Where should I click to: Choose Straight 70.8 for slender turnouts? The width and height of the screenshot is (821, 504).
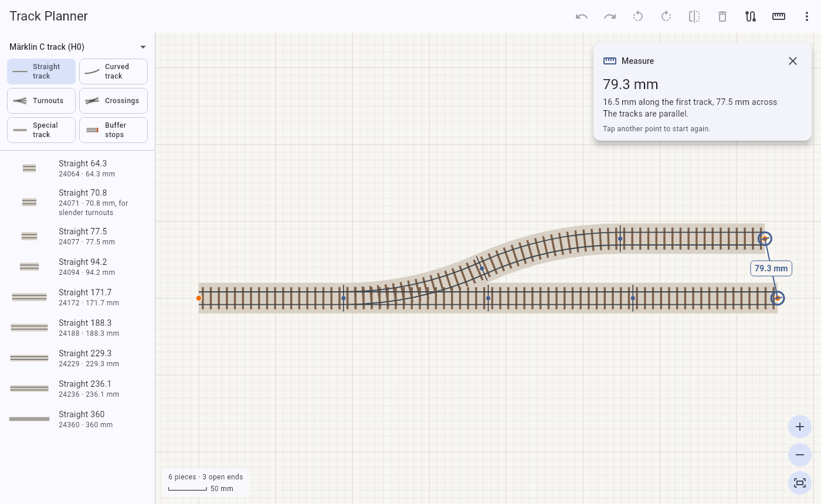pyautogui.click(x=77, y=202)
